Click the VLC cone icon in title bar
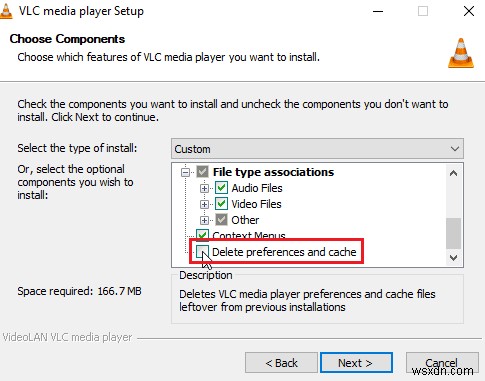 (6, 11)
